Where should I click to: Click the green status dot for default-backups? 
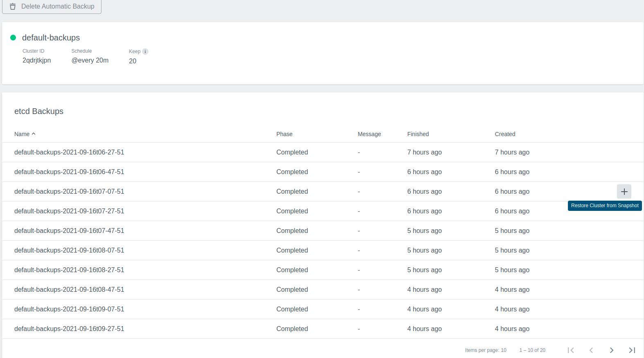click(x=13, y=38)
